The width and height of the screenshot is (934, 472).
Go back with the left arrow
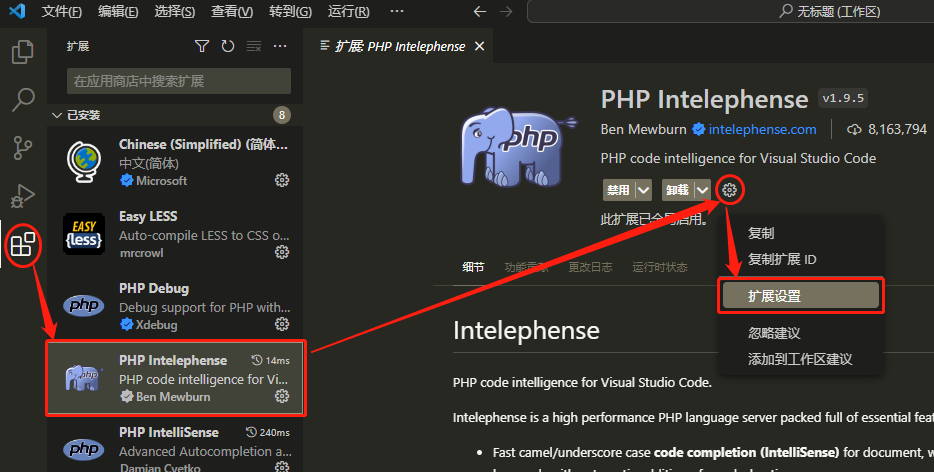(480, 11)
